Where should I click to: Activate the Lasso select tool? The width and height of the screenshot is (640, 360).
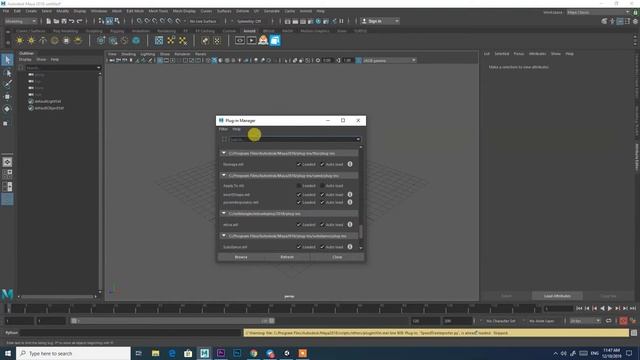point(7,73)
